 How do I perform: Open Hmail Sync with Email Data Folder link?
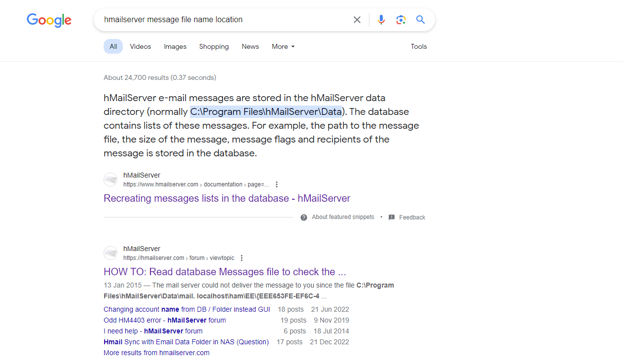186,342
